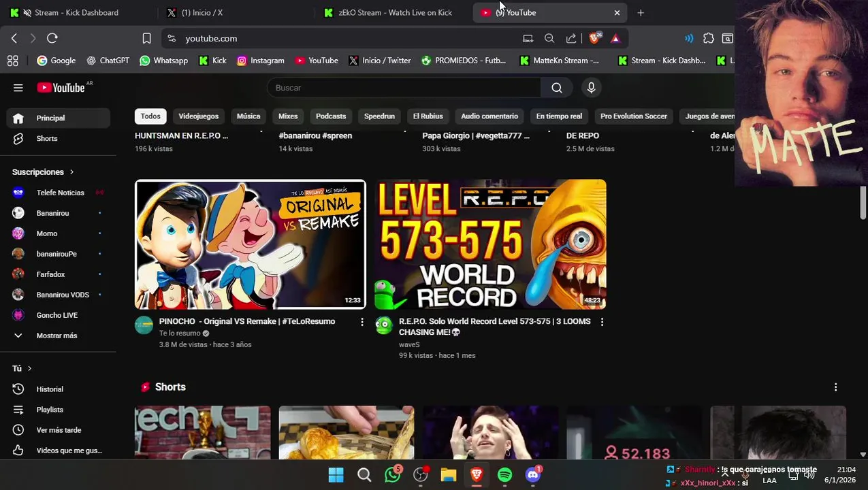Viewport: 868px width, 490px height.
Task: Open Shorts section options menu
Action: click(x=835, y=387)
